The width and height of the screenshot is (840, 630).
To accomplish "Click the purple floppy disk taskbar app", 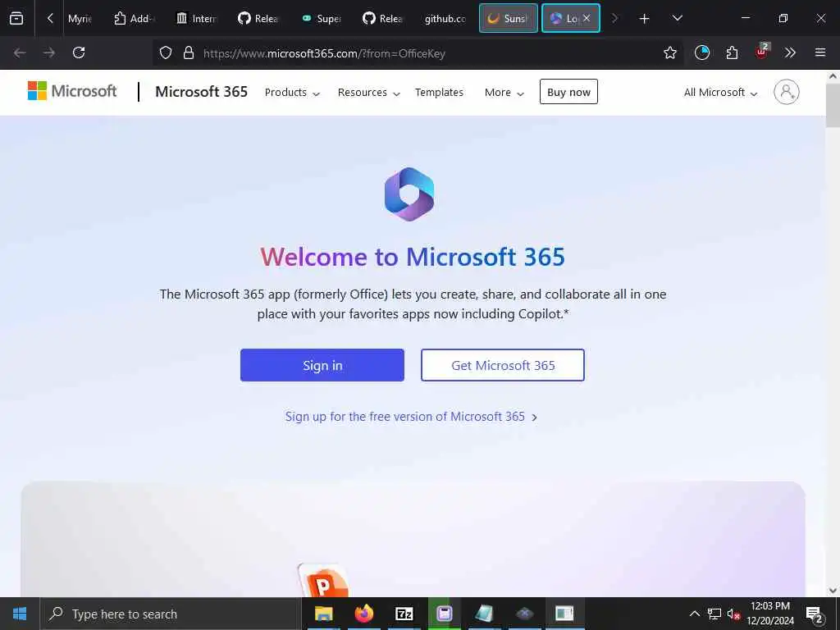I will coord(444,614).
